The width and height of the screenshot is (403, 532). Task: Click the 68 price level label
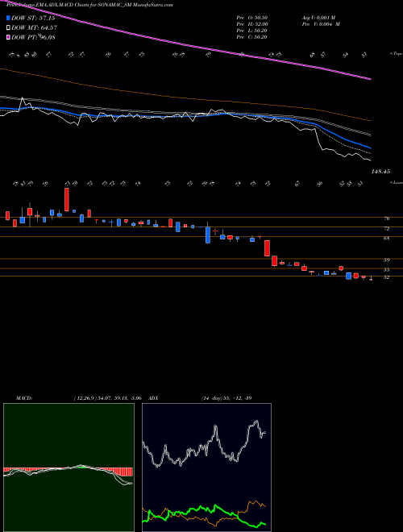click(x=386, y=238)
